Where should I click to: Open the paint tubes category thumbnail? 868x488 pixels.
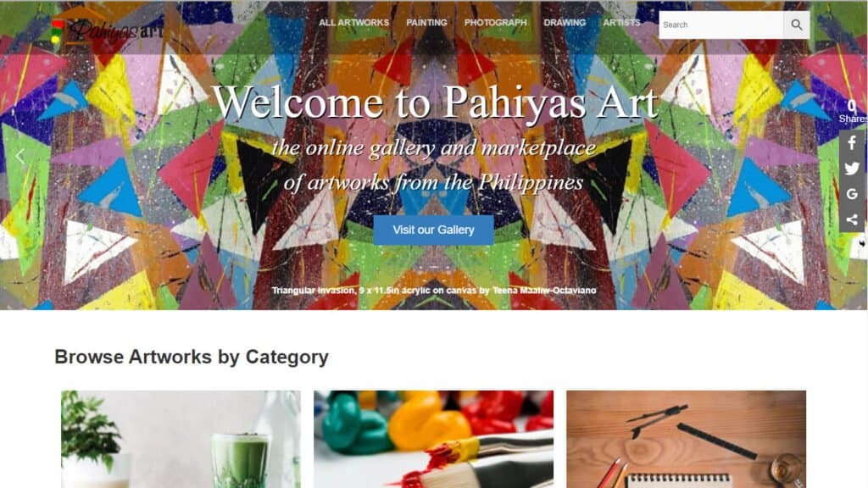click(x=433, y=440)
